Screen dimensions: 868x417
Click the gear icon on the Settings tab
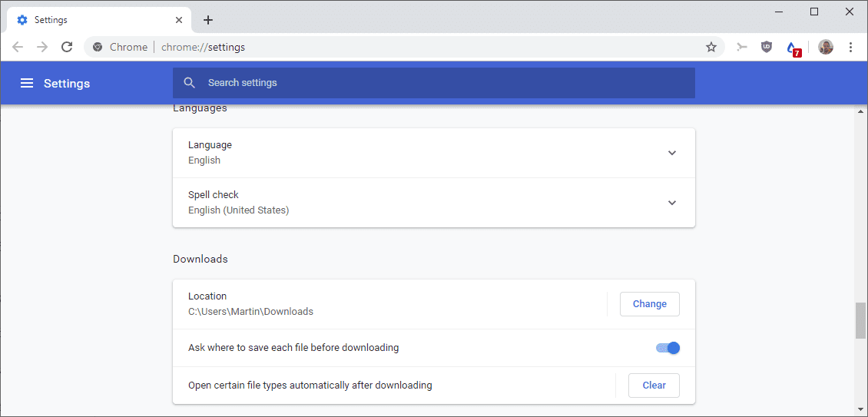pyautogui.click(x=22, y=20)
